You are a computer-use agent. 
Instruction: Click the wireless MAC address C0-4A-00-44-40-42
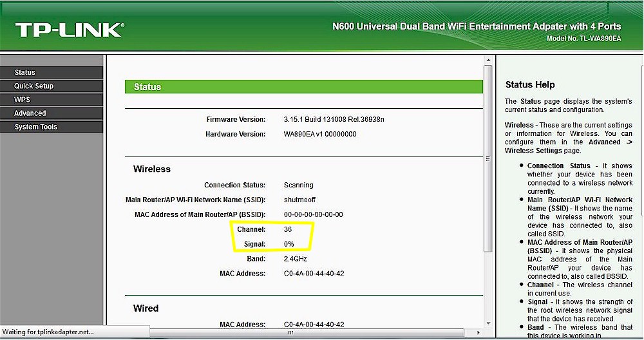(314, 274)
